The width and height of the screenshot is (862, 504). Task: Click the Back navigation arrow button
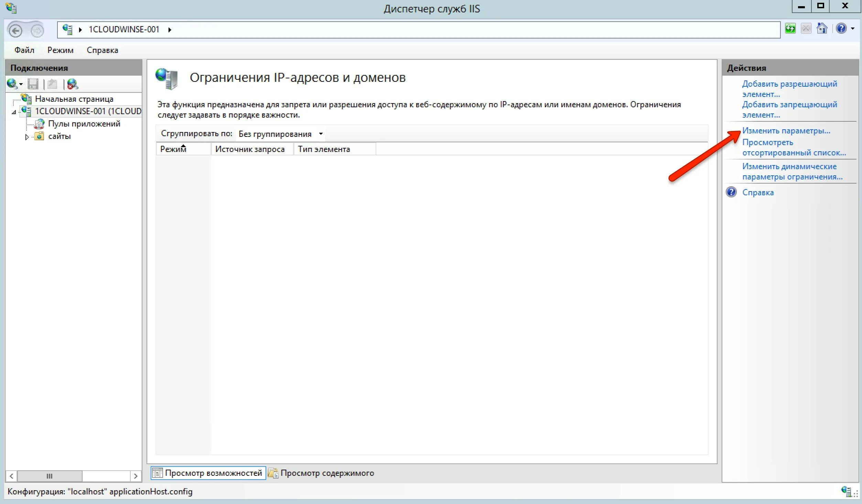pos(15,31)
